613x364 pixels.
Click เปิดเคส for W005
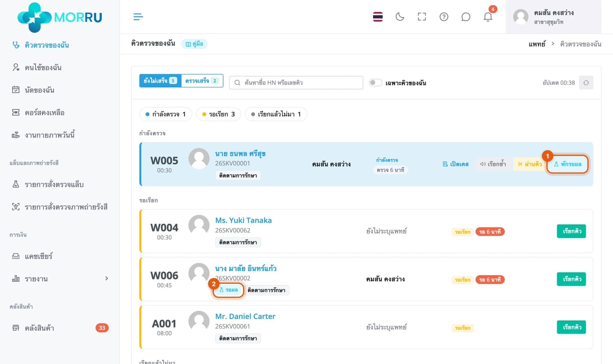pyautogui.click(x=456, y=164)
